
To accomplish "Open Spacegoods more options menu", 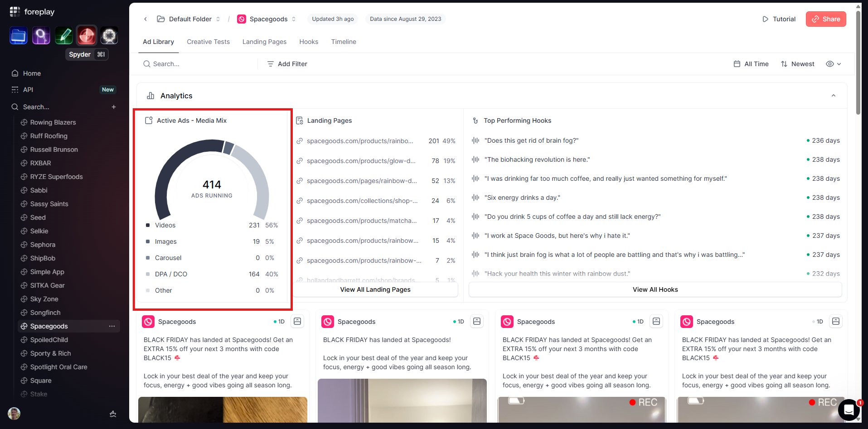I will click(112, 326).
